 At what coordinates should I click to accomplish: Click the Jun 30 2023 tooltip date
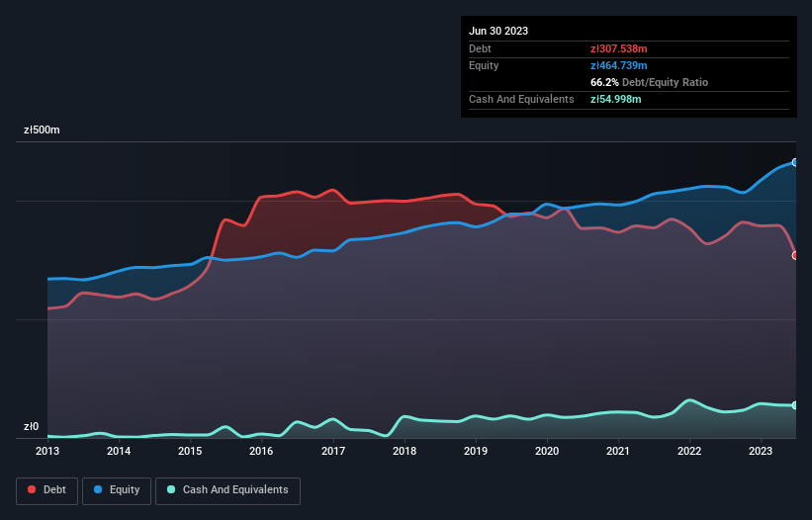tap(498, 31)
